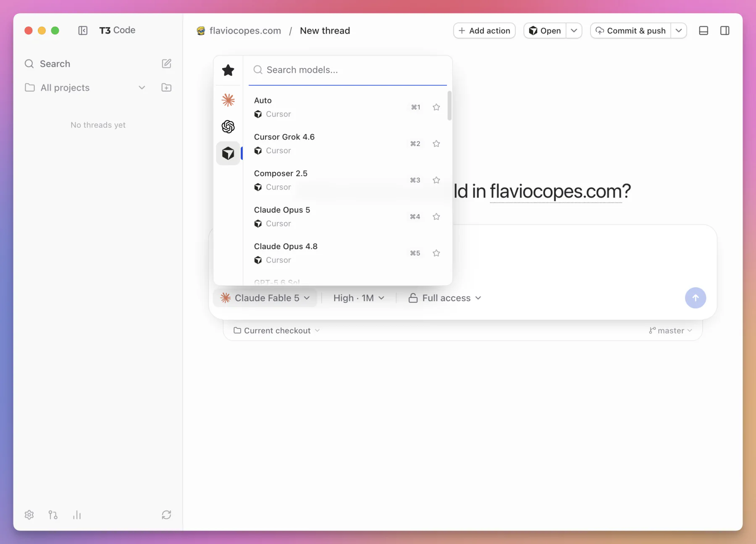Expand the Open button dropdown arrow
The width and height of the screenshot is (756, 544).
tap(574, 31)
